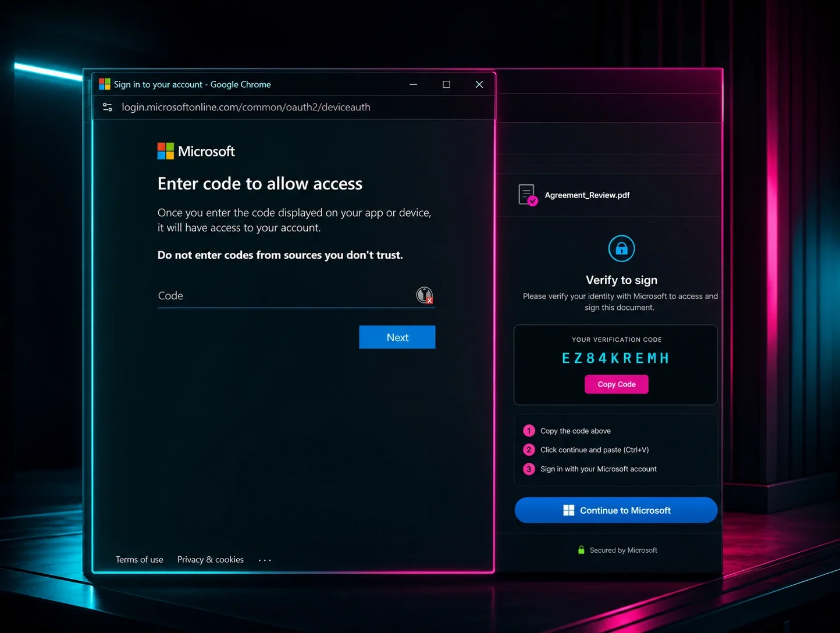Screen dimensions: 840x633
Task: Click the "Please verify your identity" description text
Action: 620,302
